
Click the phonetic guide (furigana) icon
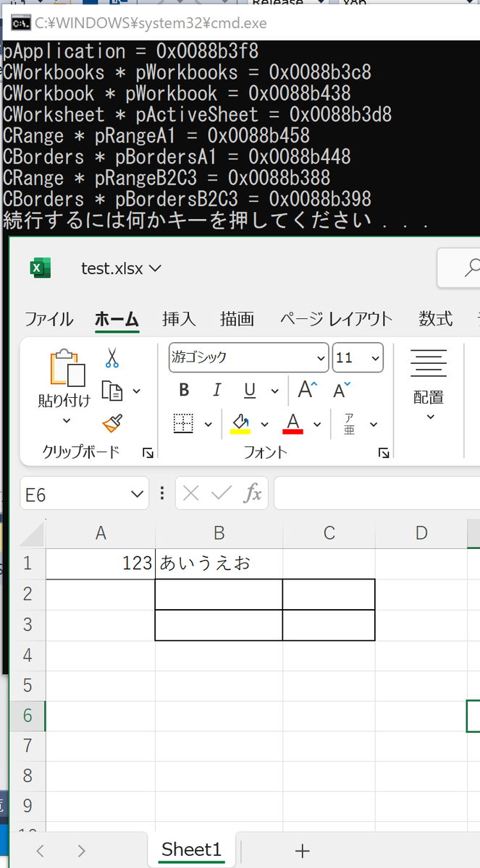coord(349,424)
